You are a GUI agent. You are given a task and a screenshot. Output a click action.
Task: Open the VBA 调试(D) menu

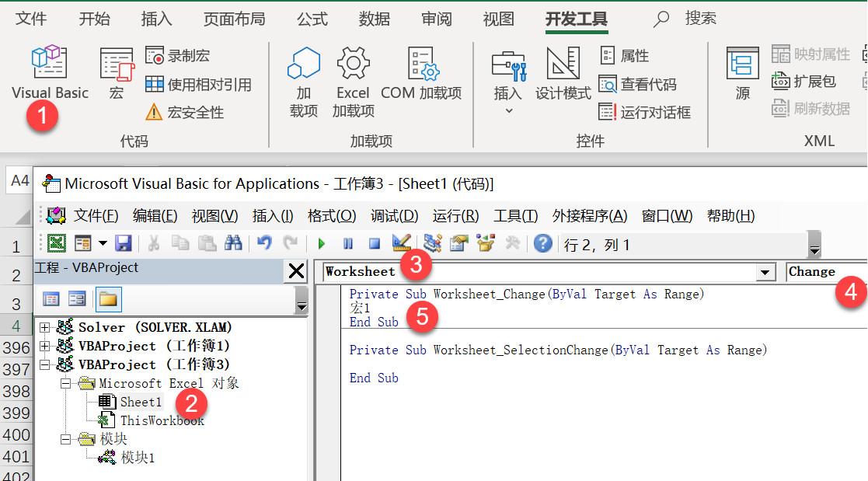coord(395,215)
